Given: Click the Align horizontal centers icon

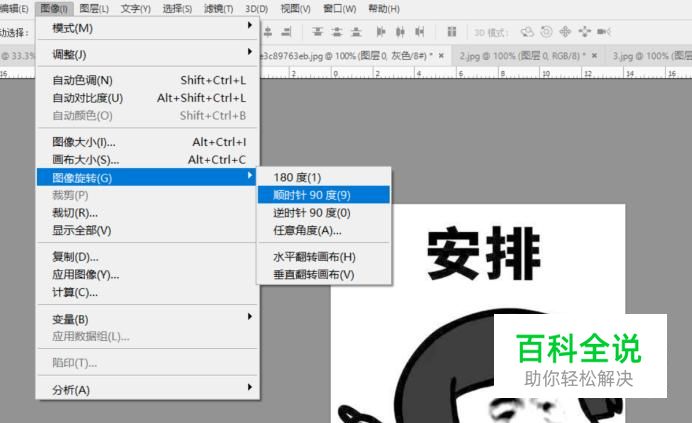Looking at the screenshot, I should 268,32.
